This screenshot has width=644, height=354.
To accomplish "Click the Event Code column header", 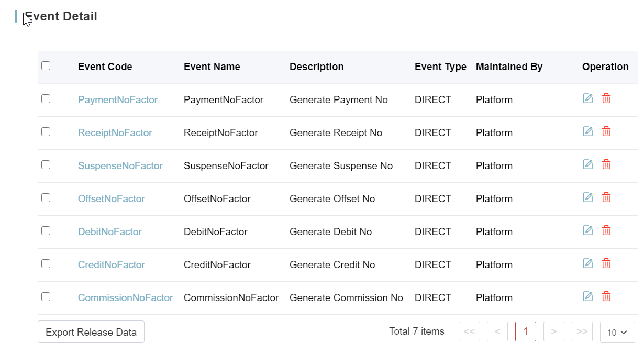I will (105, 67).
